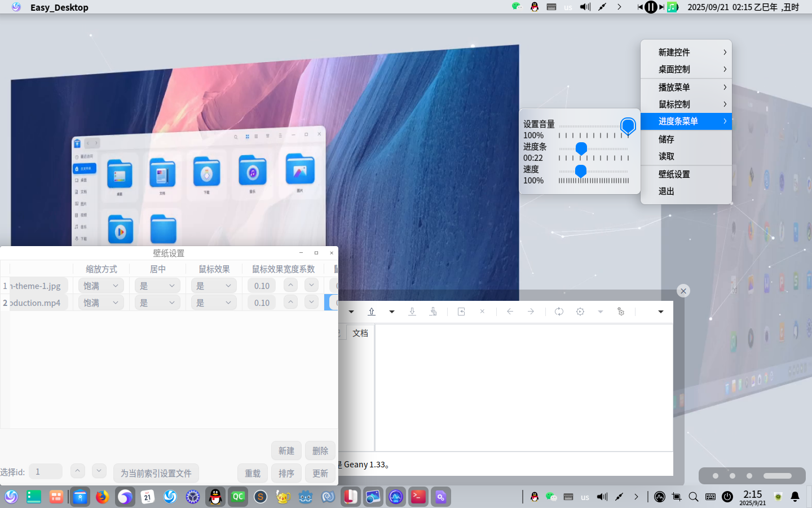Skip to the previous track in top panel
Screen dimensions: 812x508
tap(640, 7)
